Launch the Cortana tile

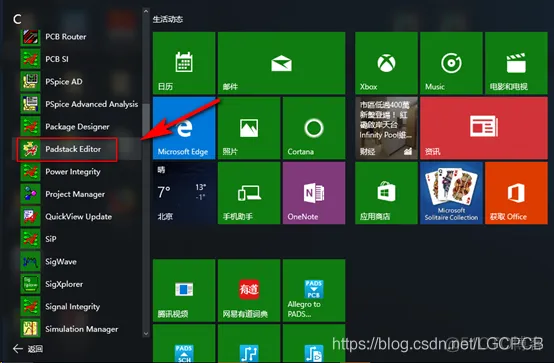pyautogui.click(x=314, y=128)
